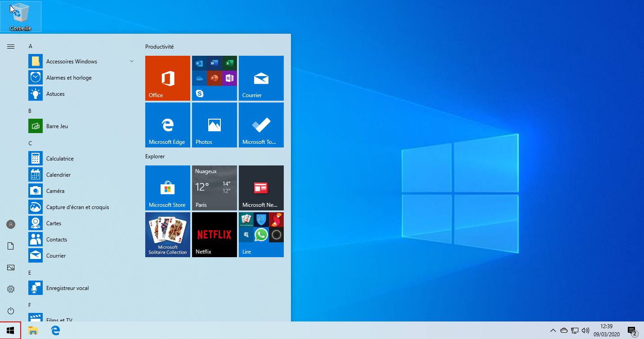Show hidden system tray icons

click(553, 330)
